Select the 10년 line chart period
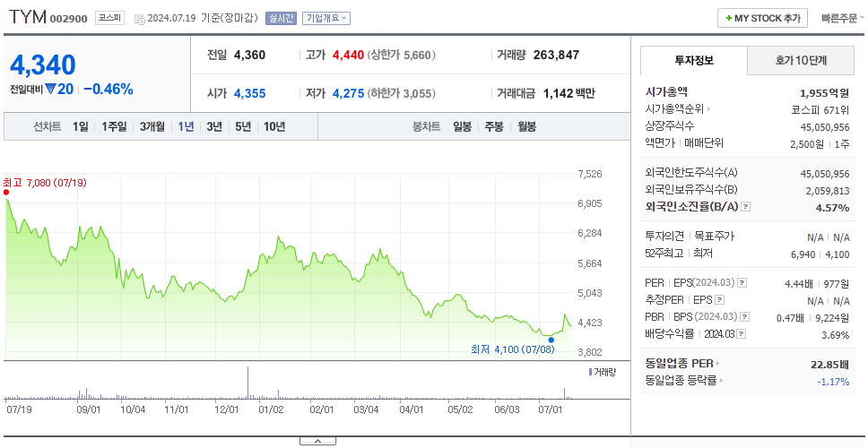868x448 pixels. (x=274, y=126)
